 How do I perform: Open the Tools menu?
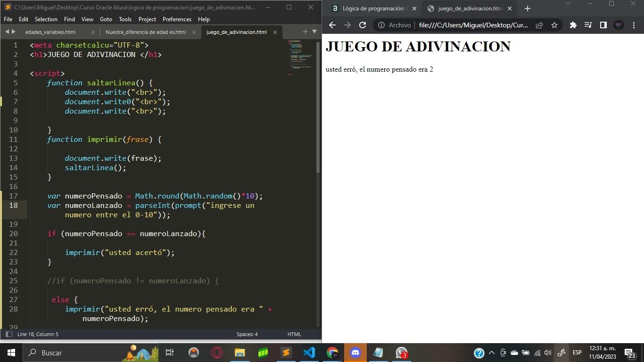(125, 19)
